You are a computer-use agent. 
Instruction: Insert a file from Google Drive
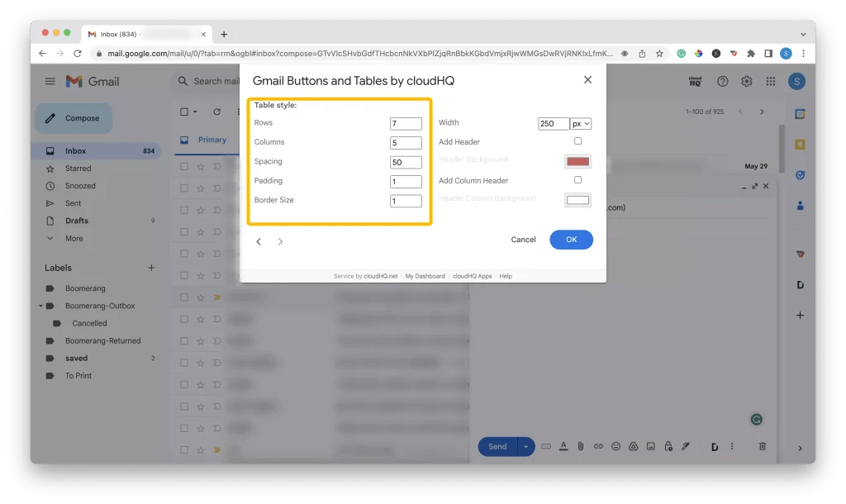point(633,446)
